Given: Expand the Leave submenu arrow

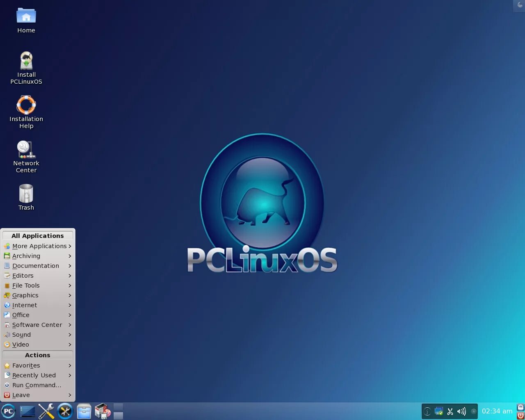Looking at the screenshot, I should coord(70,395).
